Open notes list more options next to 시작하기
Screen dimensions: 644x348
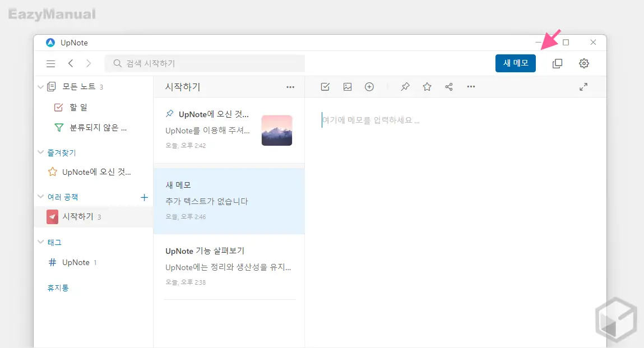coord(290,87)
